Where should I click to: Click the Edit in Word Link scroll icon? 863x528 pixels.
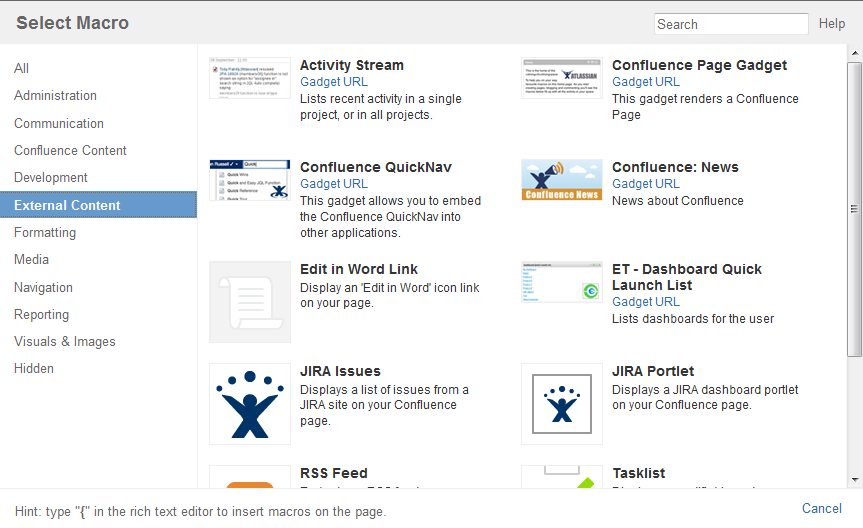click(250, 302)
